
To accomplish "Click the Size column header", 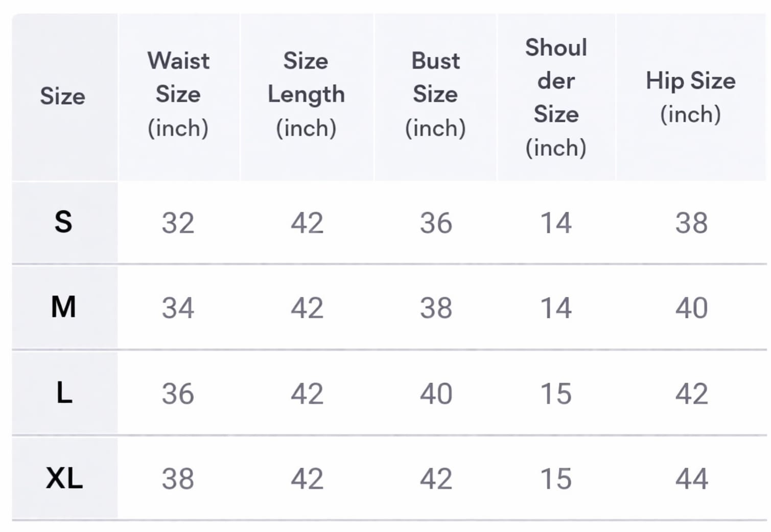I will coord(63,96).
